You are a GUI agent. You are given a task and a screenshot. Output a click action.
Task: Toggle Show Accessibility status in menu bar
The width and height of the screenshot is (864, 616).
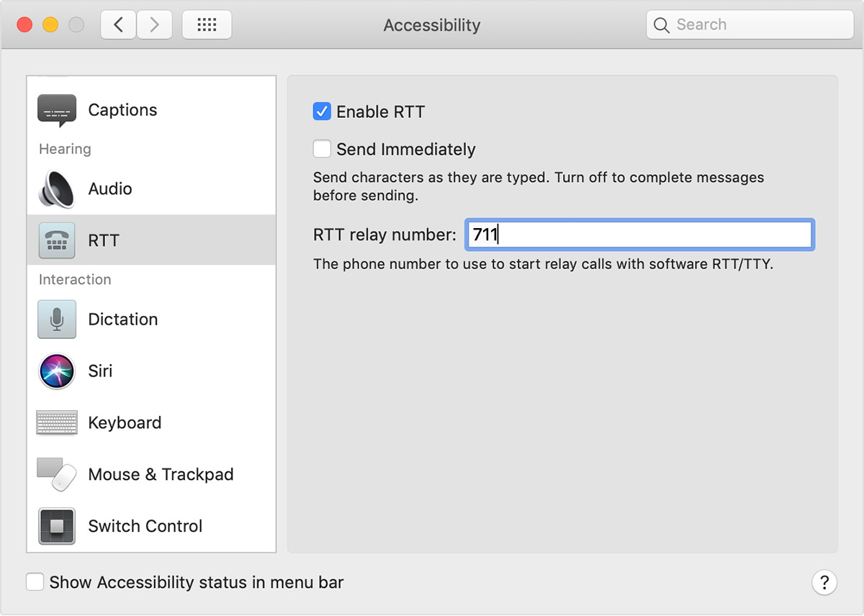point(35,582)
